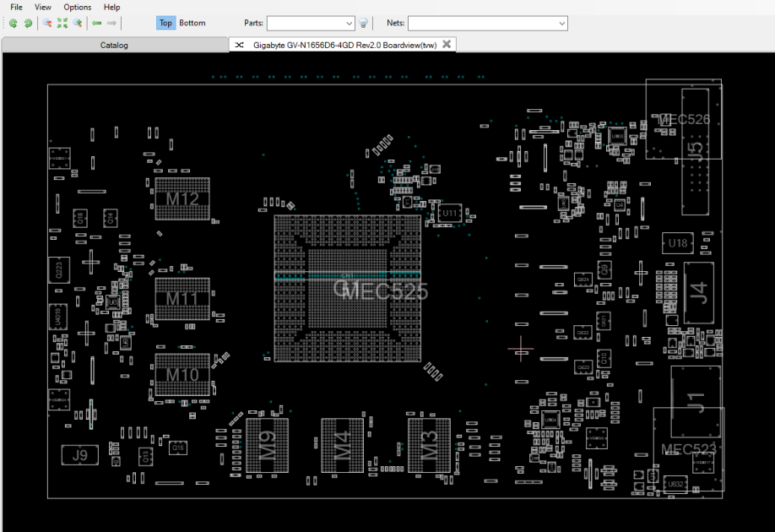The width and height of the screenshot is (775, 532).
Task: Open the Nets dropdown list
Action: click(x=561, y=24)
